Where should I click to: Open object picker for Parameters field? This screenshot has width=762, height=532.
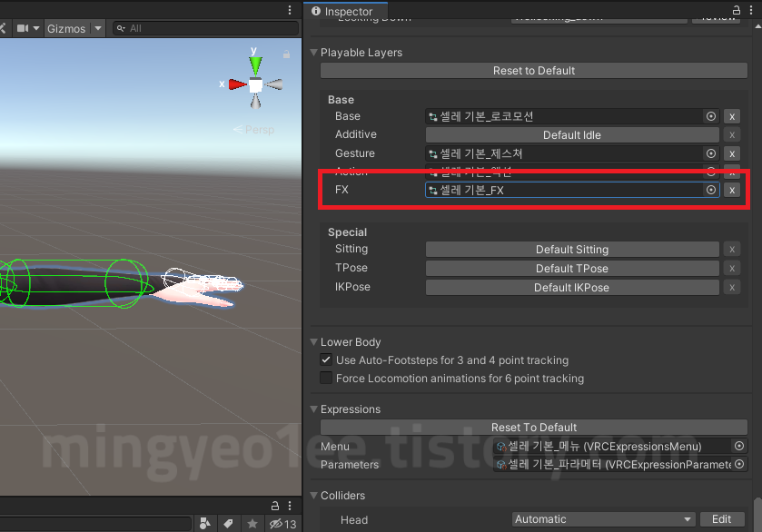point(739,464)
